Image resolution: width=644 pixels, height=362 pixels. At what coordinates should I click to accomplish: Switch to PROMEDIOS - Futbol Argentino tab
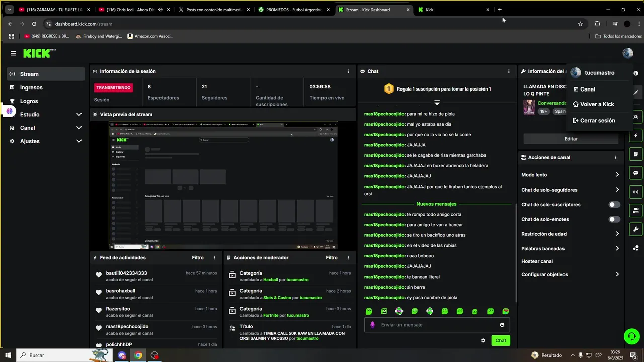pyautogui.click(x=294, y=10)
